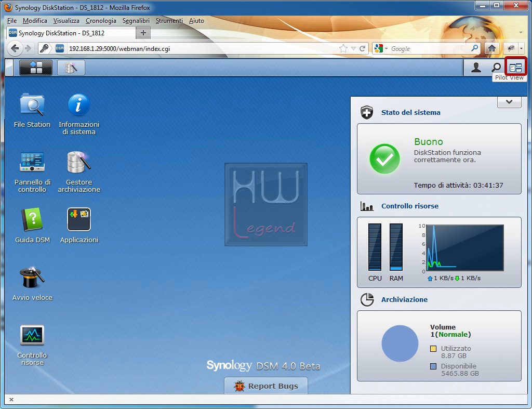Click the '8.87 GB' used value
Image resolution: width=532 pixels, height=409 pixels.
pos(454,355)
